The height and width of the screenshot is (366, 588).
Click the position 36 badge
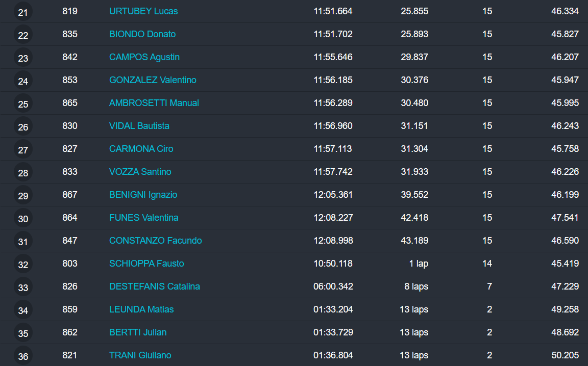(x=23, y=356)
